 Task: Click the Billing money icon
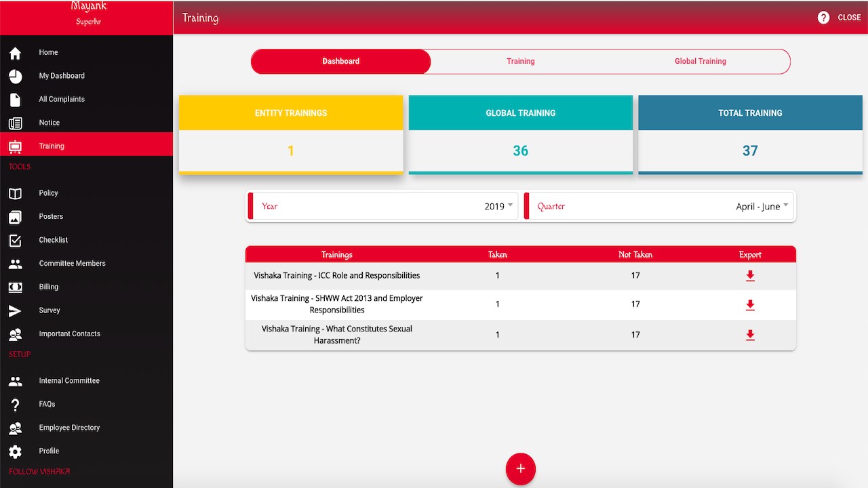15,287
